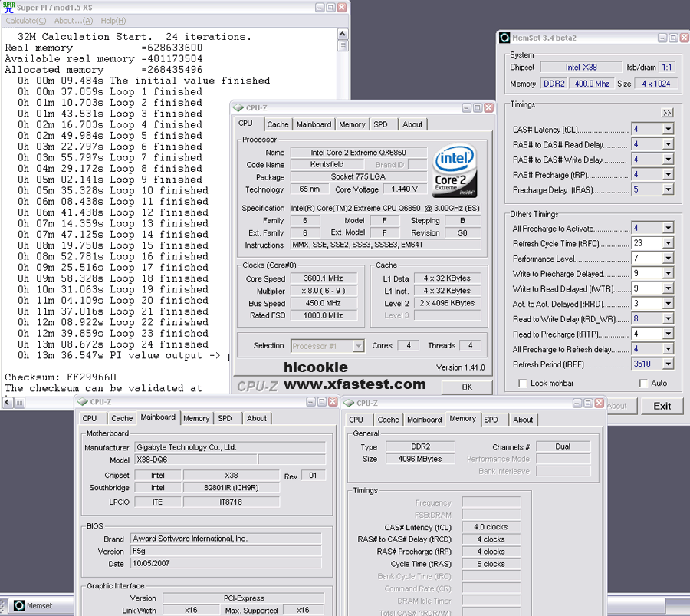This screenshot has width=690, height=616.
Task: Click the MemSet title bar icon
Action: [x=504, y=38]
